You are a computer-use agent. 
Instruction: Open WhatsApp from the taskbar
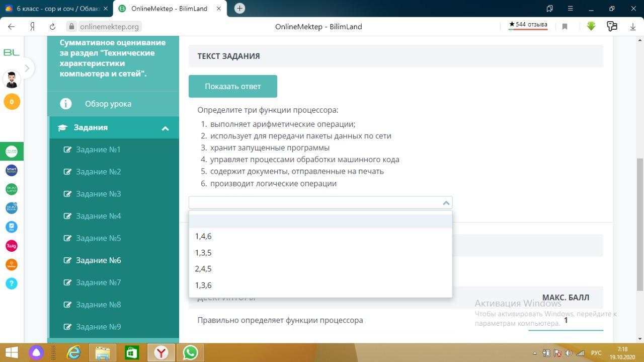point(190,352)
